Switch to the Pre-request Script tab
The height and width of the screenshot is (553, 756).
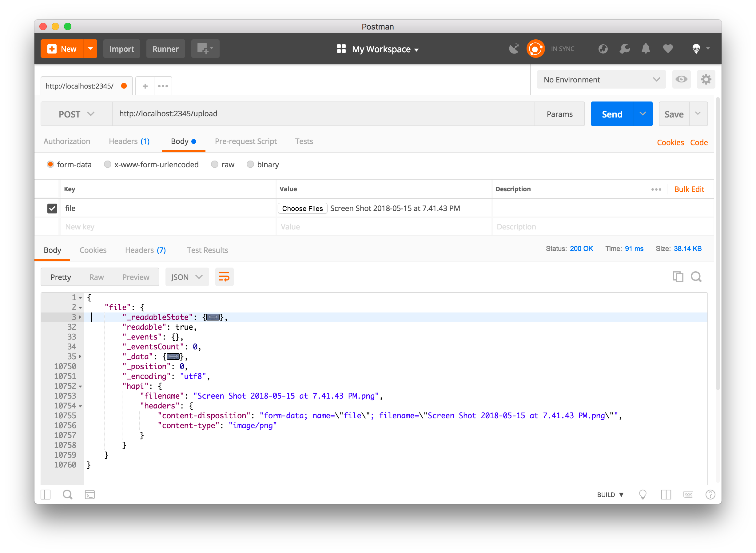click(246, 141)
